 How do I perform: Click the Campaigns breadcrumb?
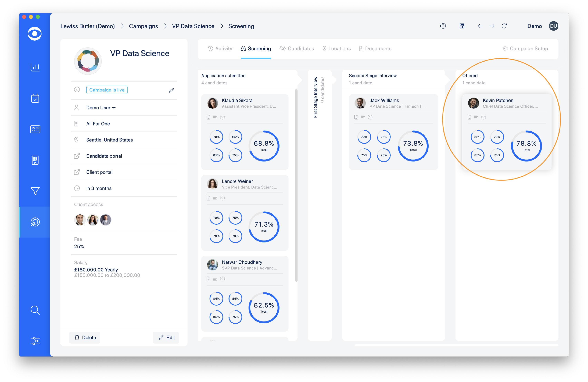(143, 26)
